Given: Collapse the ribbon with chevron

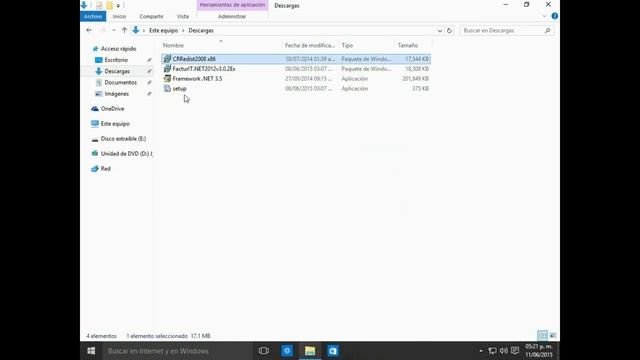Looking at the screenshot, I should 544,16.
